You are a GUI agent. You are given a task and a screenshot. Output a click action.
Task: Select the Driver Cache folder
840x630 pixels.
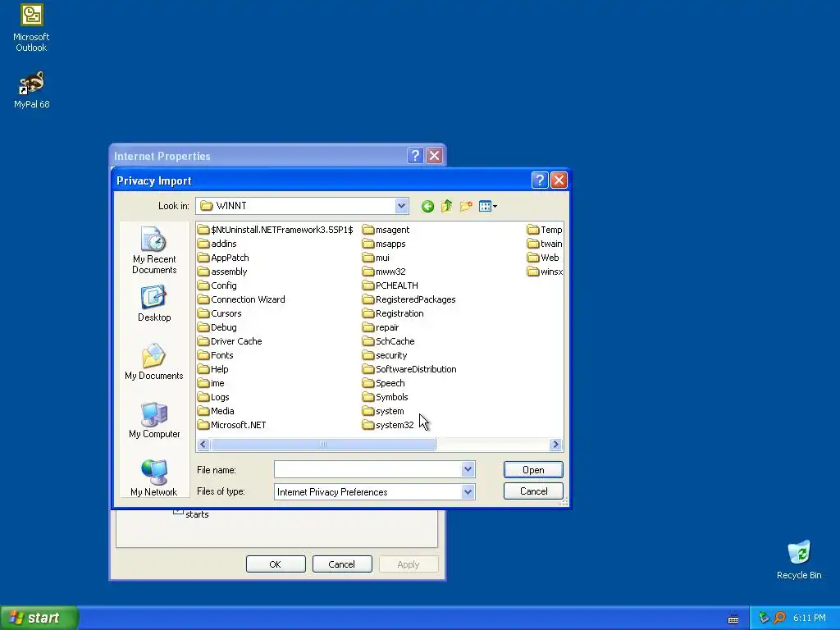230,341
